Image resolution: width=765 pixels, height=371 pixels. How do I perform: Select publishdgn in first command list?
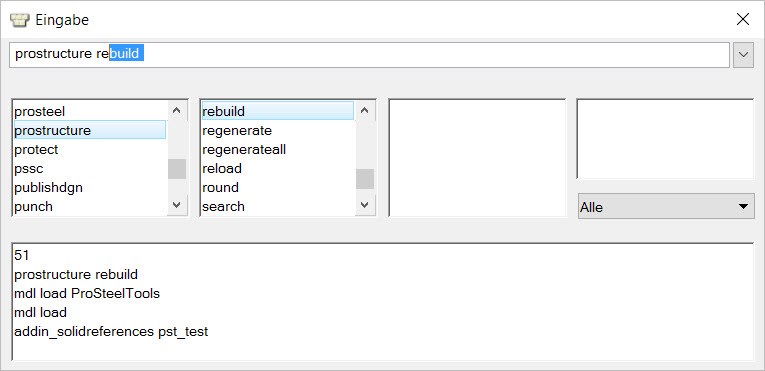coord(90,187)
